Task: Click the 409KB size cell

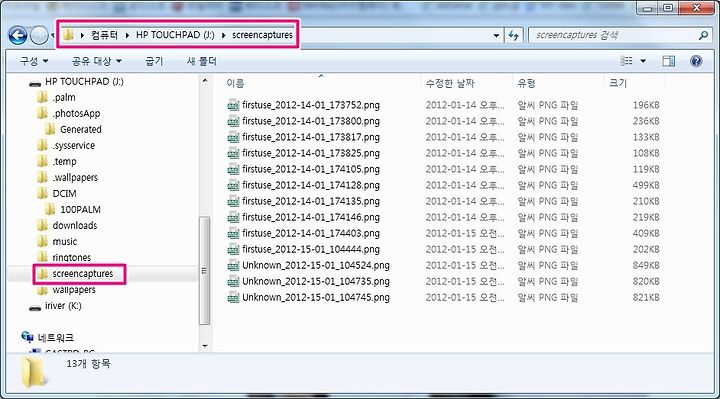Action: pos(646,233)
